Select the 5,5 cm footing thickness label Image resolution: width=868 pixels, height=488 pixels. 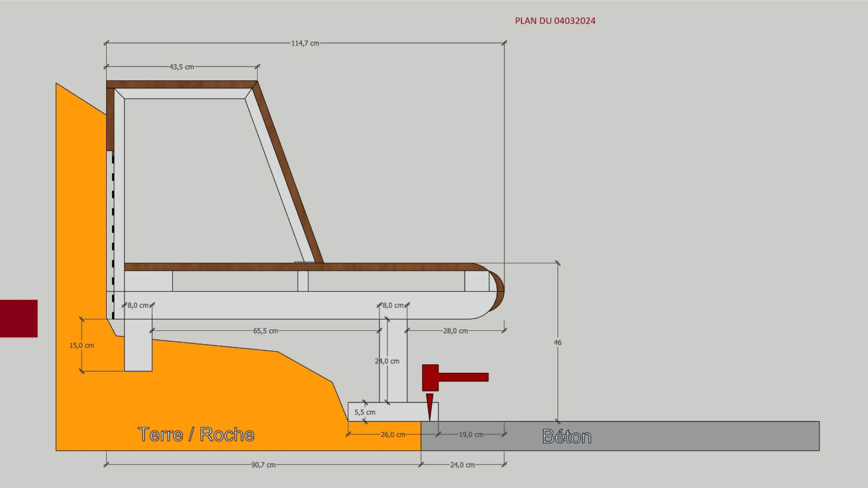(x=365, y=412)
